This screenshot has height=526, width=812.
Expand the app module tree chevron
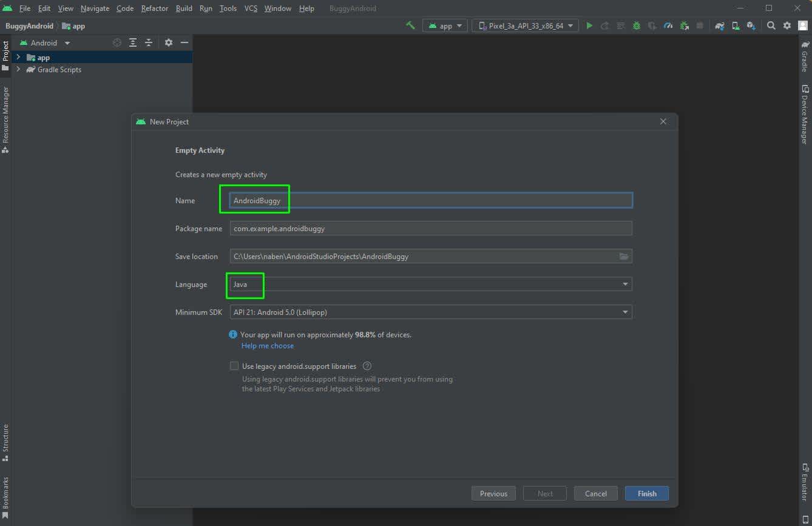(18, 57)
